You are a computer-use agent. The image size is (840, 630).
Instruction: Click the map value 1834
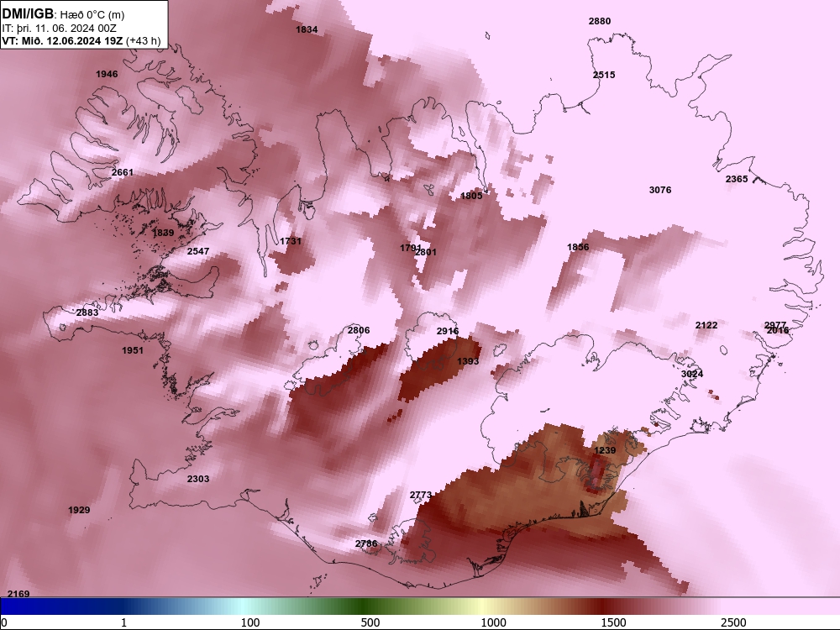[x=307, y=29]
